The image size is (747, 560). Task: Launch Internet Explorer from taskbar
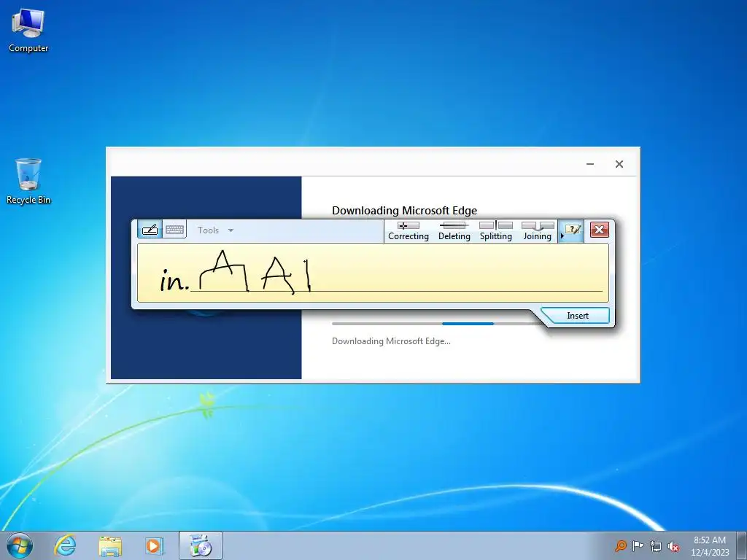65,545
